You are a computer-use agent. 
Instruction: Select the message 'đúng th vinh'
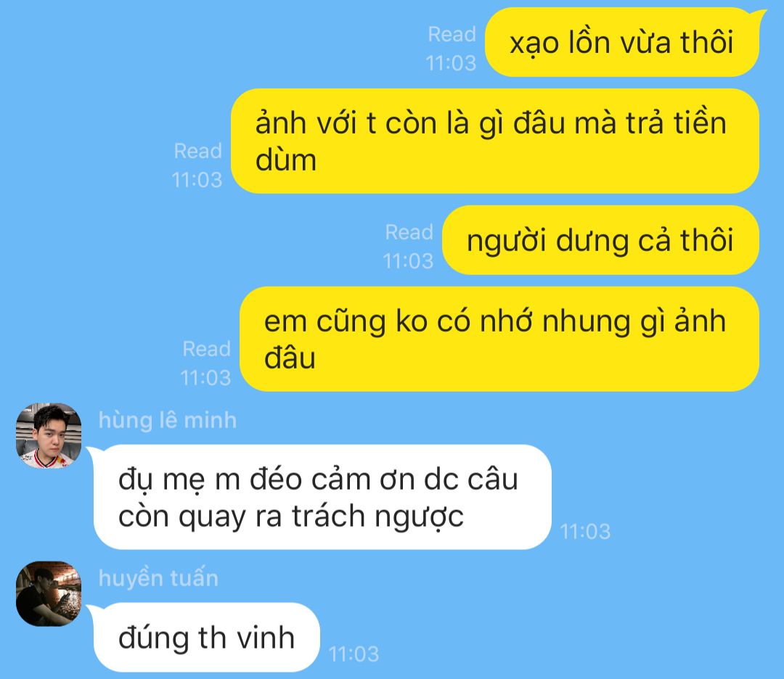pos(206,638)
